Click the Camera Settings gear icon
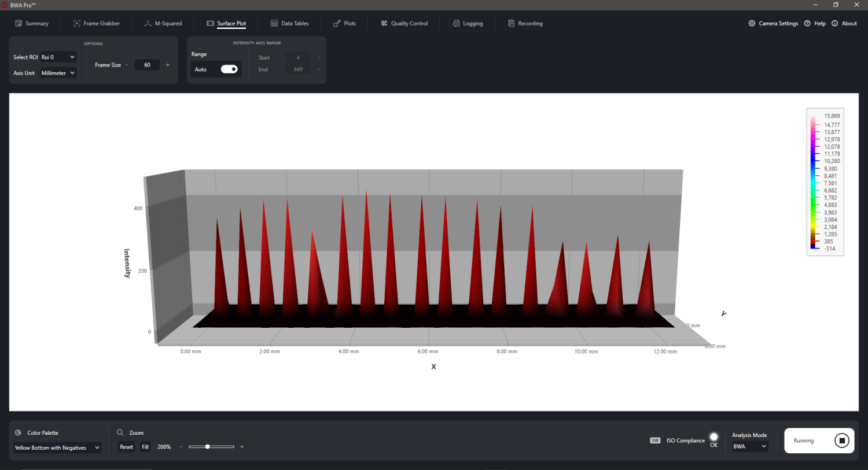 point(752,24)
